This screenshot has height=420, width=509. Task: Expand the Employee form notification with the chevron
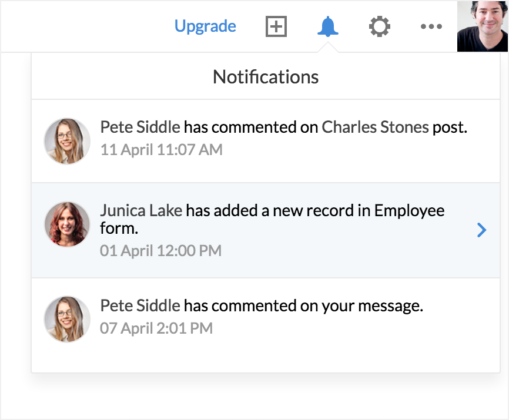pos(481,230)
